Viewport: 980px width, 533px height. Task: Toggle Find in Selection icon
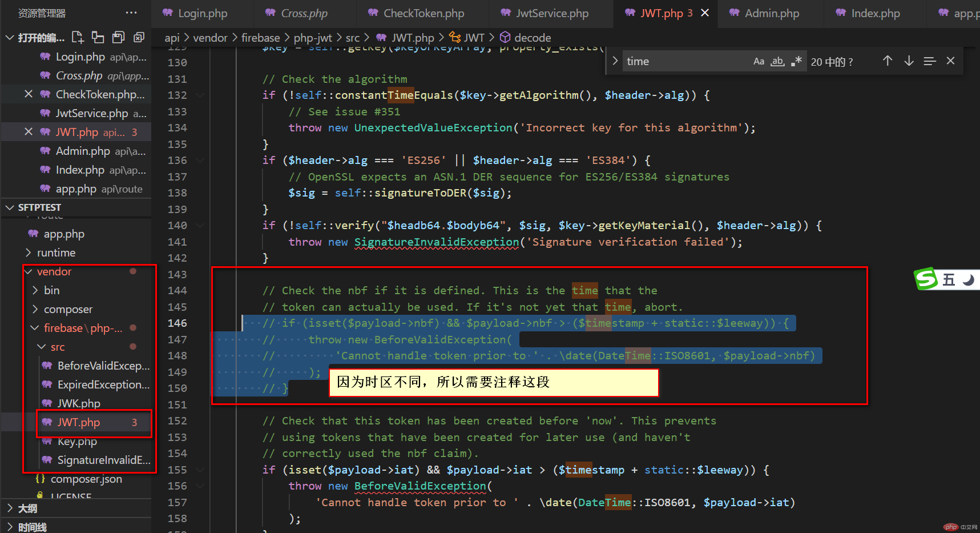(930, 61)
